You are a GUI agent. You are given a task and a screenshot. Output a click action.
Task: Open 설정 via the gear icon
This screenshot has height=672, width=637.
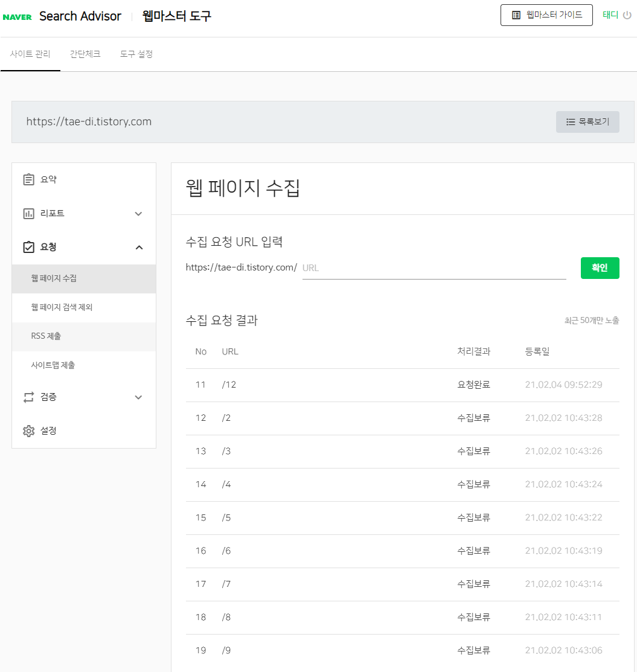coord(28,430)
